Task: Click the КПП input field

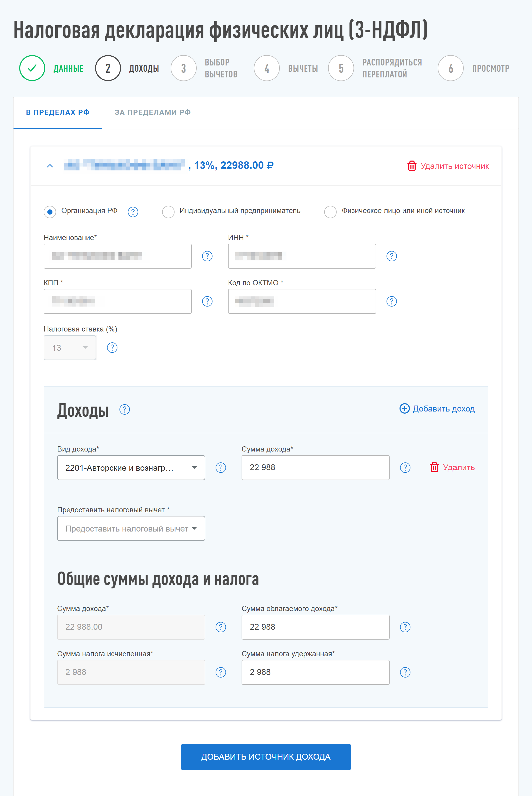Action: click(117, 301)
